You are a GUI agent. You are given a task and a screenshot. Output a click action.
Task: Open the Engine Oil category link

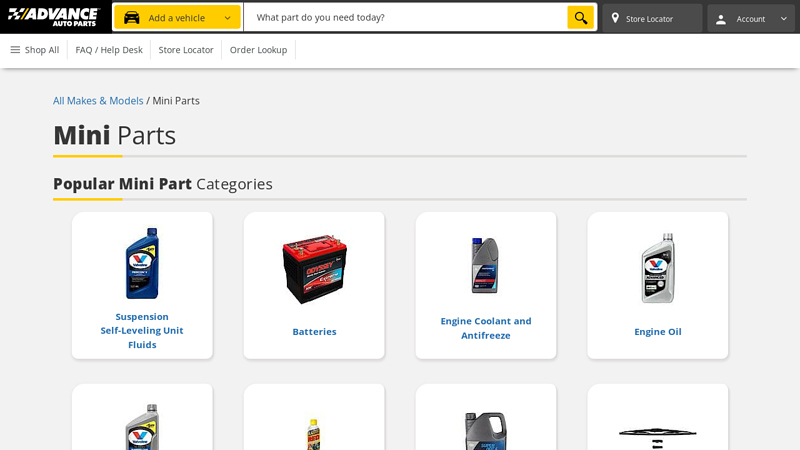pos(658,332)
